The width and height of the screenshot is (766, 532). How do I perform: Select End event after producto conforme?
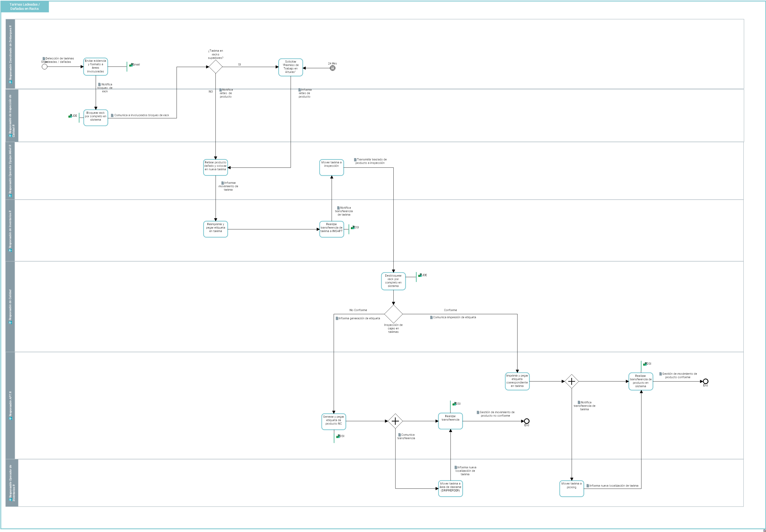point(705,381)
